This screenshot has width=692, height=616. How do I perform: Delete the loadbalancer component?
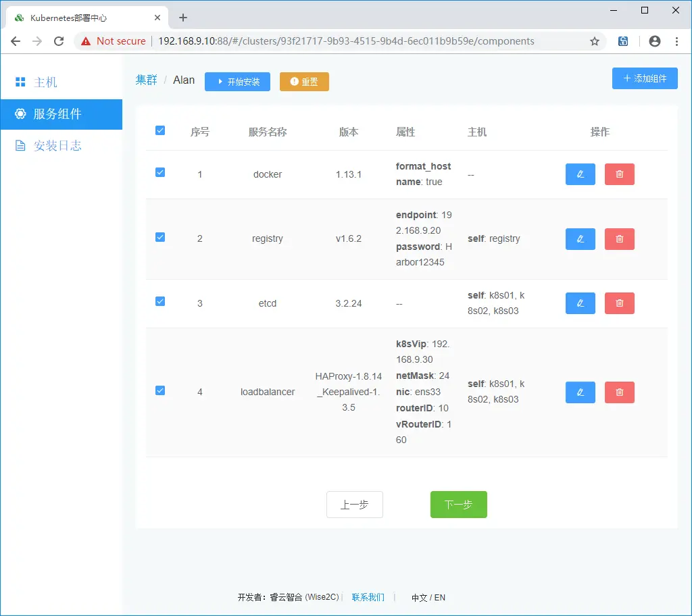(619, 392)
